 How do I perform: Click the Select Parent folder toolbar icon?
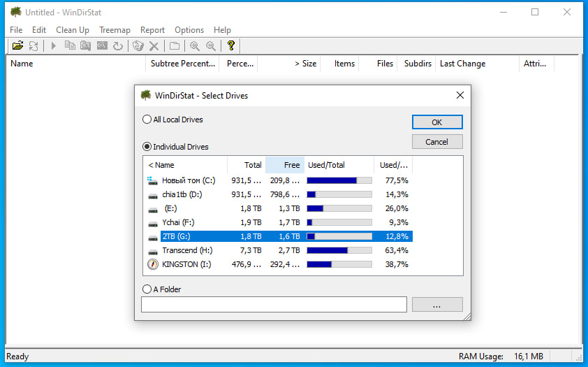[175, 45]
